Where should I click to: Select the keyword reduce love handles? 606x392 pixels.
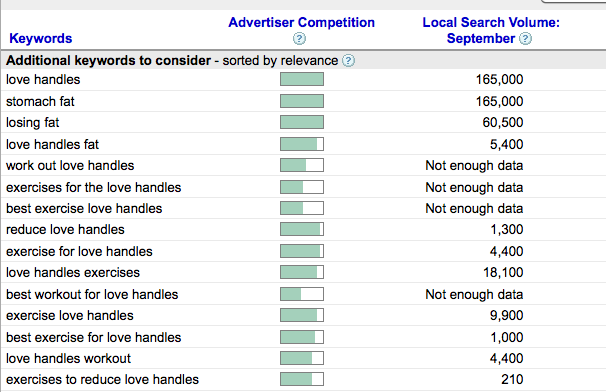point(65,230)
